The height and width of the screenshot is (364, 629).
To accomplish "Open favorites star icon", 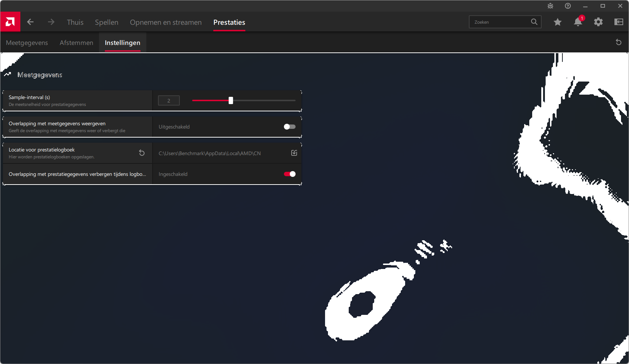I will click(x=557, y=22).
